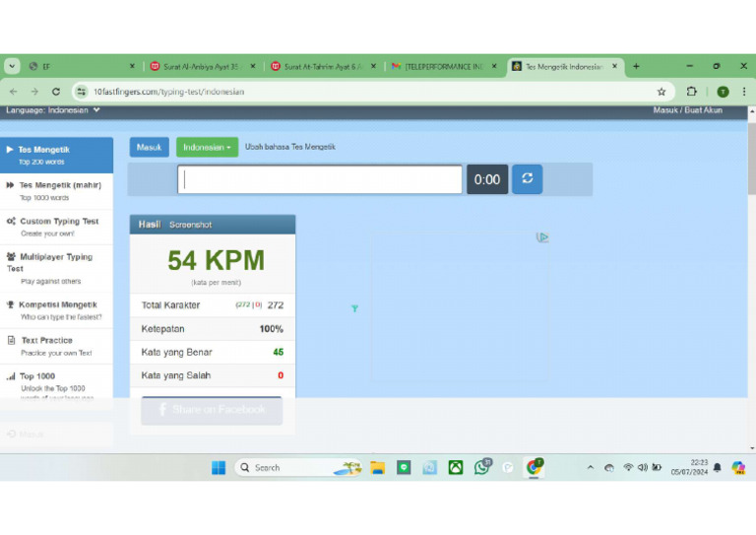Open the Chrome profile avatar
Screen dimensions: 756x535
coord(723,92)
